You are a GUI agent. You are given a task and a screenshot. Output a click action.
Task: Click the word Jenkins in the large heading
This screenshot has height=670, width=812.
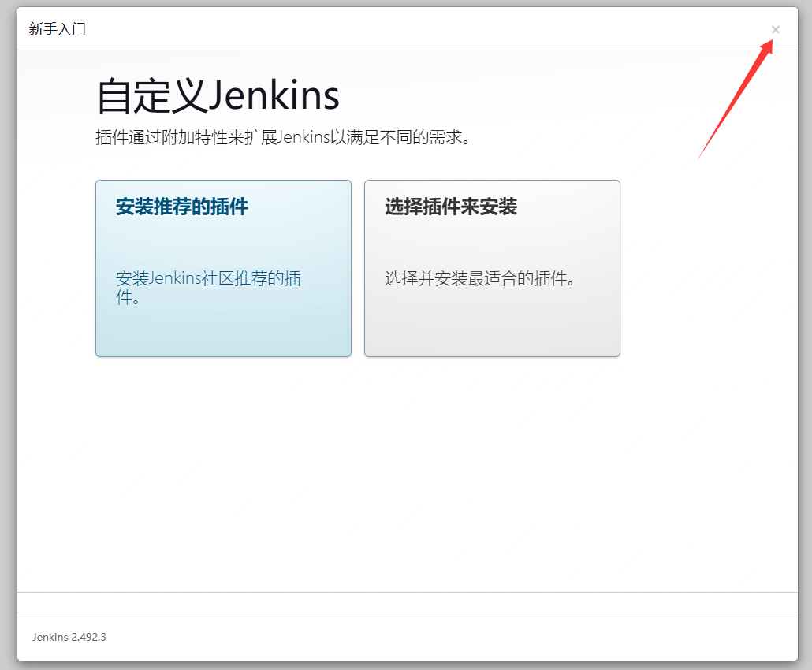274,96
